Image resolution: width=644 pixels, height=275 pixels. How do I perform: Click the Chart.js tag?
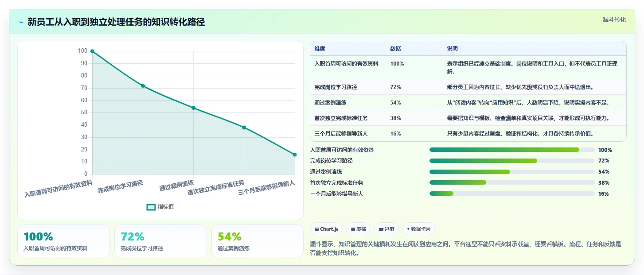click(x=326, y=229)
